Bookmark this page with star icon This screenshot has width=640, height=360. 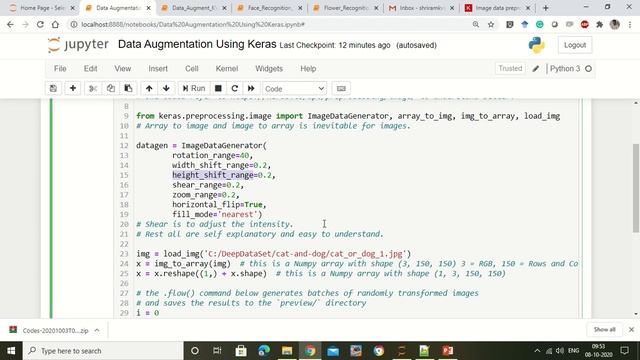point(491,24)
